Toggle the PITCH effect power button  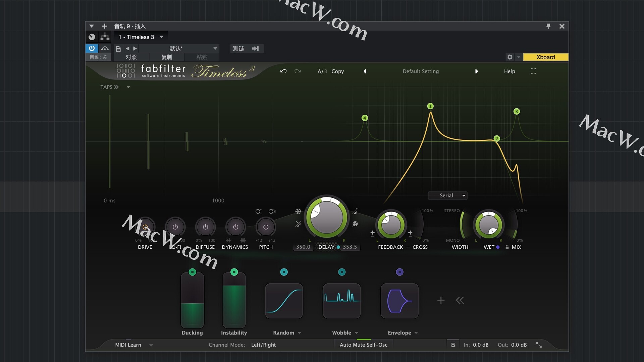tap(266, 227)
